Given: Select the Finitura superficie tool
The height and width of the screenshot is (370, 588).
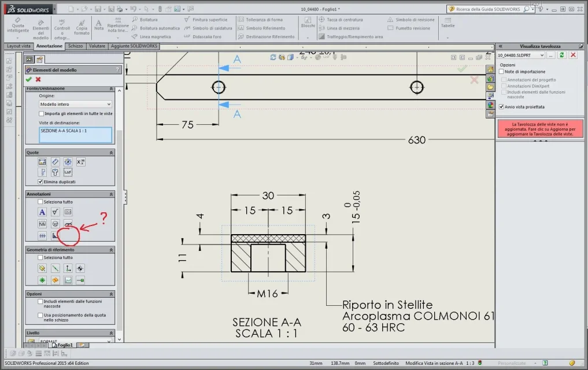Looking at the screenshot, I should pyautogui.click(x=206, y=20).
